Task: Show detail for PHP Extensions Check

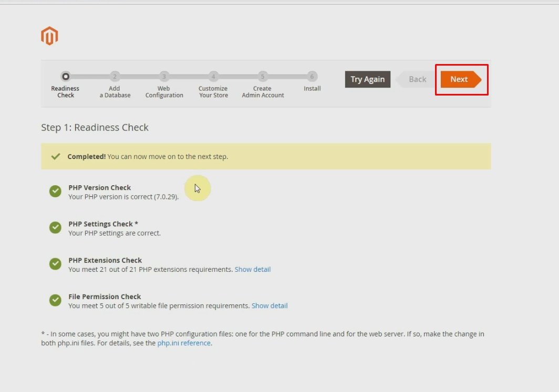Action: point(252,270)
